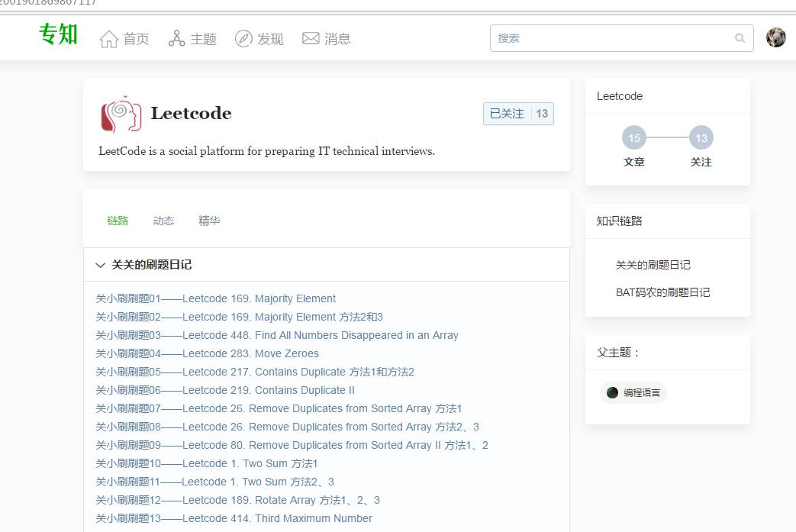Screen dimensions: 796x532
Task: Click the Leetcode title in sidebar card
Action: click(620, 96)
